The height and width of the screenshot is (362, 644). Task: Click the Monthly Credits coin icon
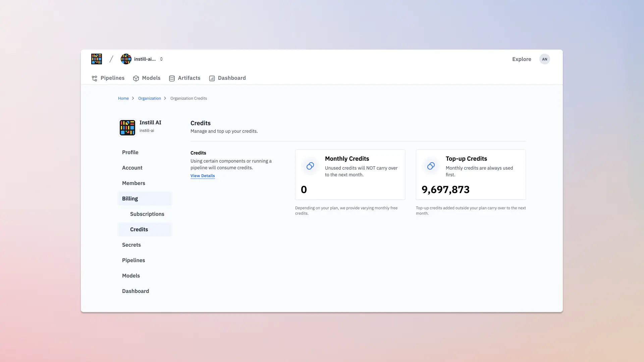tap(310, 166)
